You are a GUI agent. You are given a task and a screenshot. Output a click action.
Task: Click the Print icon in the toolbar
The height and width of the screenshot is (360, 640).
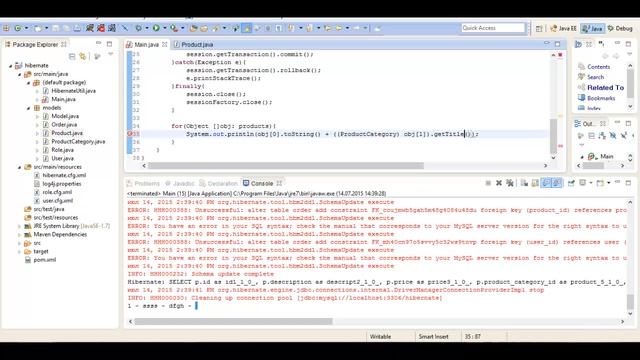[x=77, y=28]
